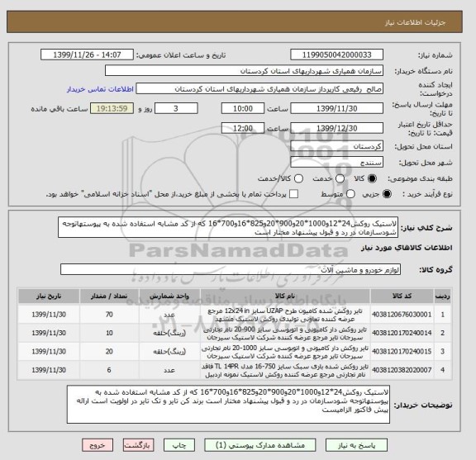
Task: Click quantity 70 in row 1
Action: coord(109,315)
